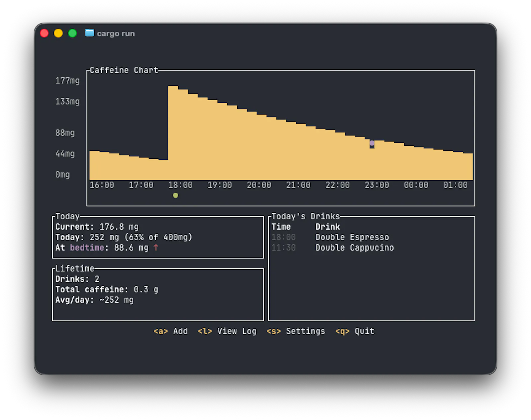Close the cargo run terminal window
This screenshot has height=420, width=531.
44,33
